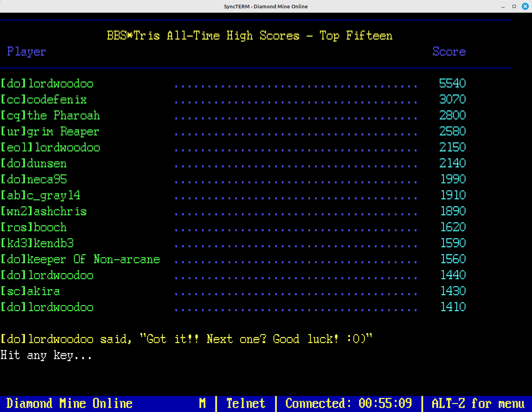Click the window title 'SyncTERM - Diamond Mine Online'
Screen dimensions: 532x412
[x=266, y=6]
